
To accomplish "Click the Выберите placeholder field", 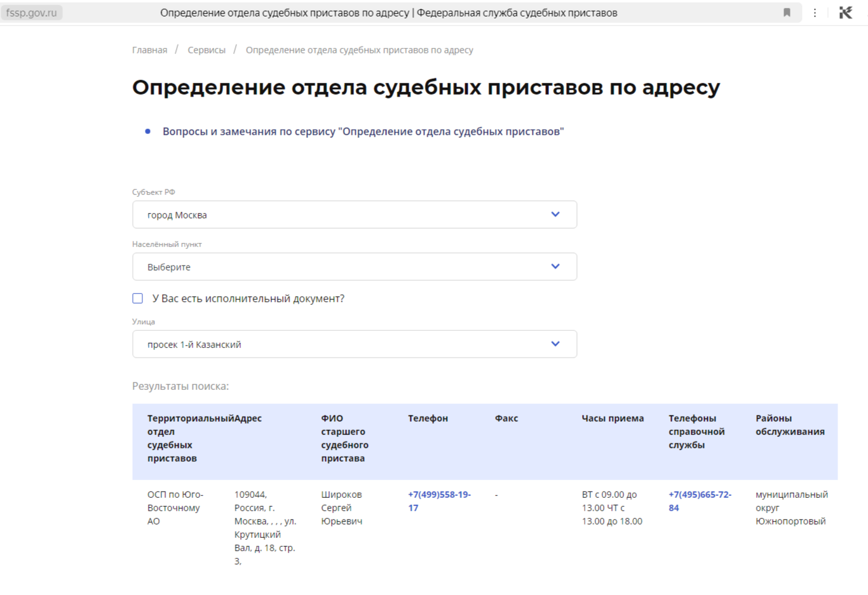I will coord(355,267).
